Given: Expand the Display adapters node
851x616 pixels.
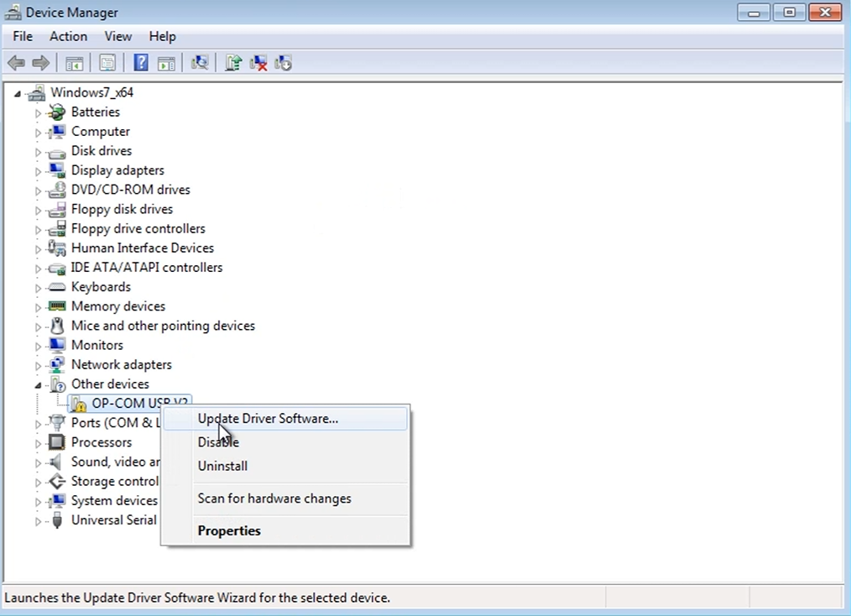Looking at the screenshot, I should pyautogui.click(x=38, y=171).
